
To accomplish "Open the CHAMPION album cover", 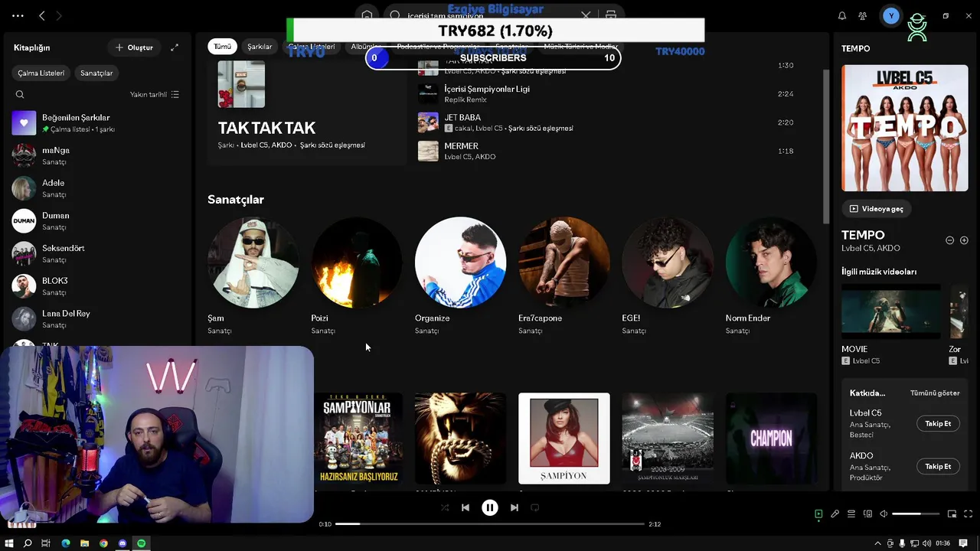I will pos(771,439).
